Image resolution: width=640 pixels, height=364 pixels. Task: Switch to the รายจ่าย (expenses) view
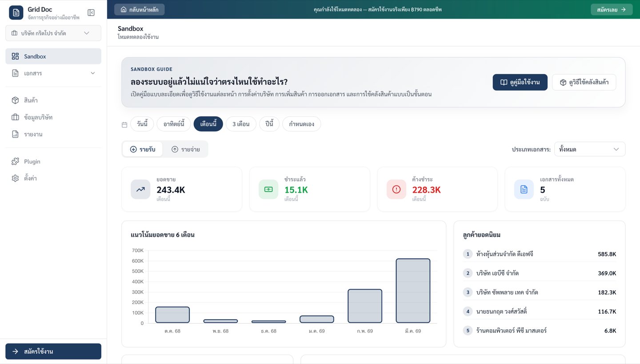tap(186, 149)
